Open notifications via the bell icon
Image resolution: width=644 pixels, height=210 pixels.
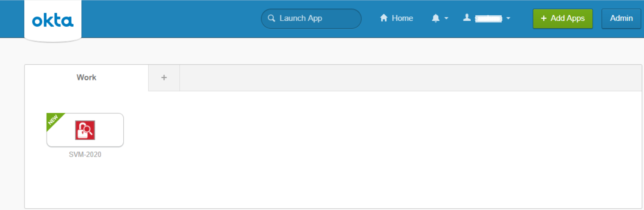point(436,18)
